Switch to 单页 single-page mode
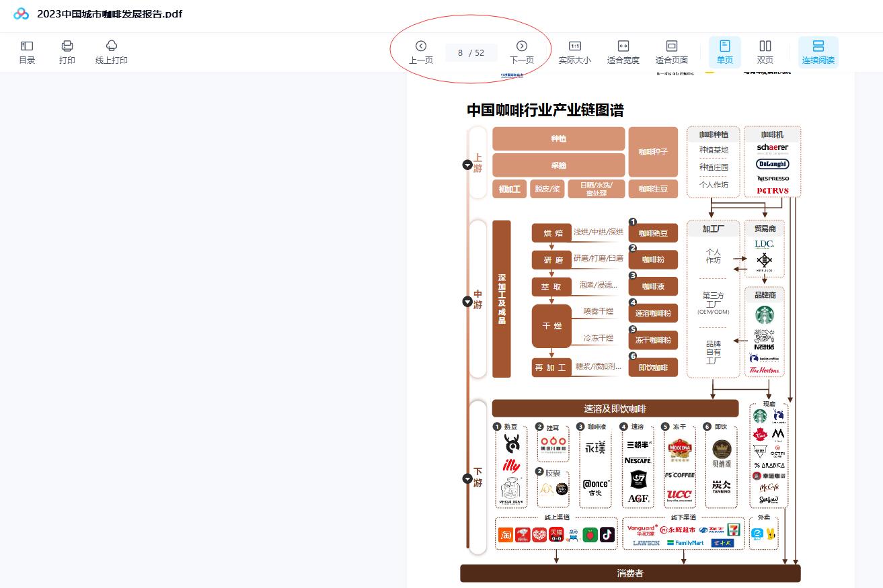The width and height of the screenshot is (883, 588). click(724, 52)
